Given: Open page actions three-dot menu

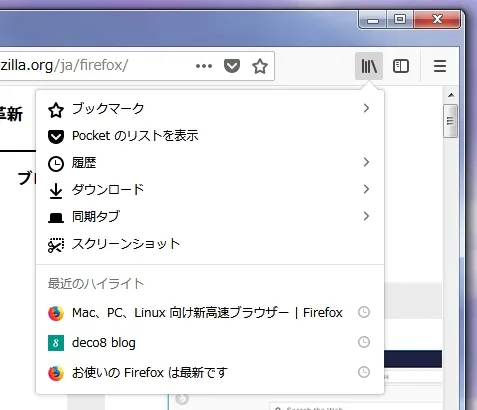Looking at the screenshot, I should pyautogui.click(x=204, y=66).
